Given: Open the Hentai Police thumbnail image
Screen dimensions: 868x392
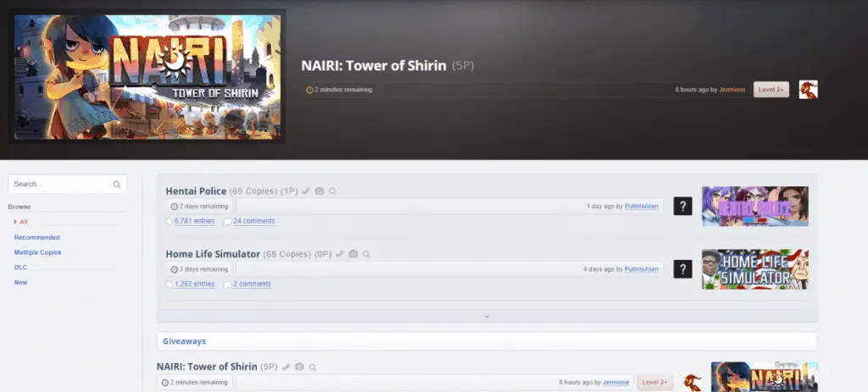Looking at the screenshot, I should pos(755,207).
